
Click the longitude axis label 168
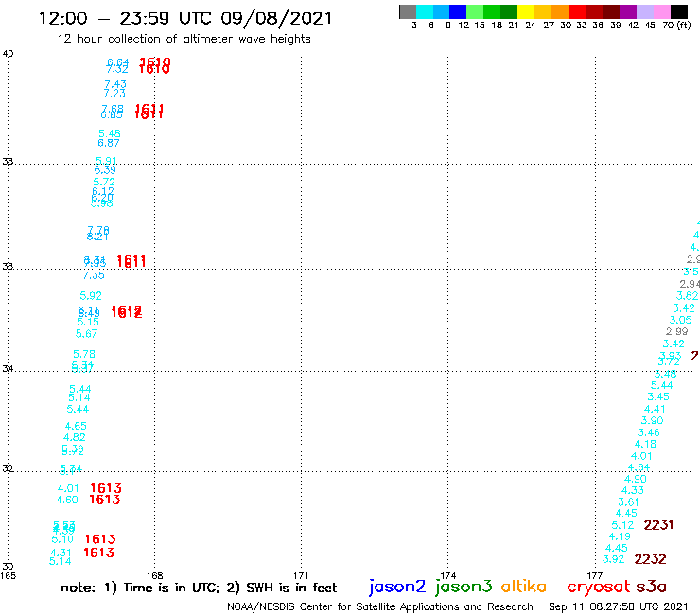point(154,576)
